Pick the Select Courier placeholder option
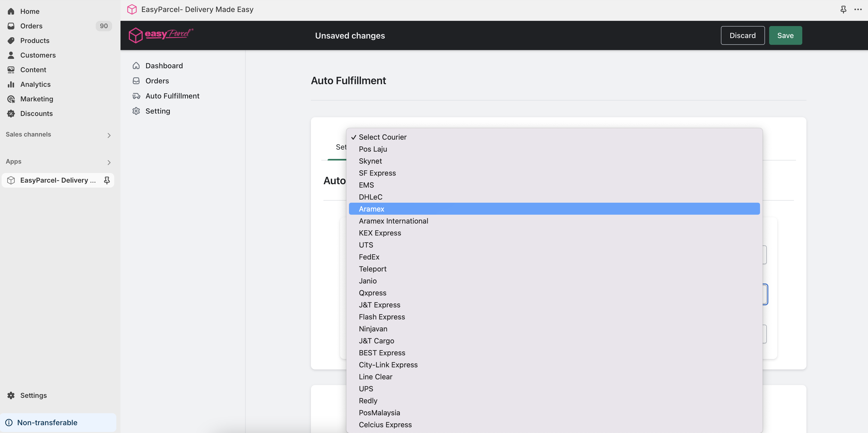868x433 pixels. coord(382,137)
